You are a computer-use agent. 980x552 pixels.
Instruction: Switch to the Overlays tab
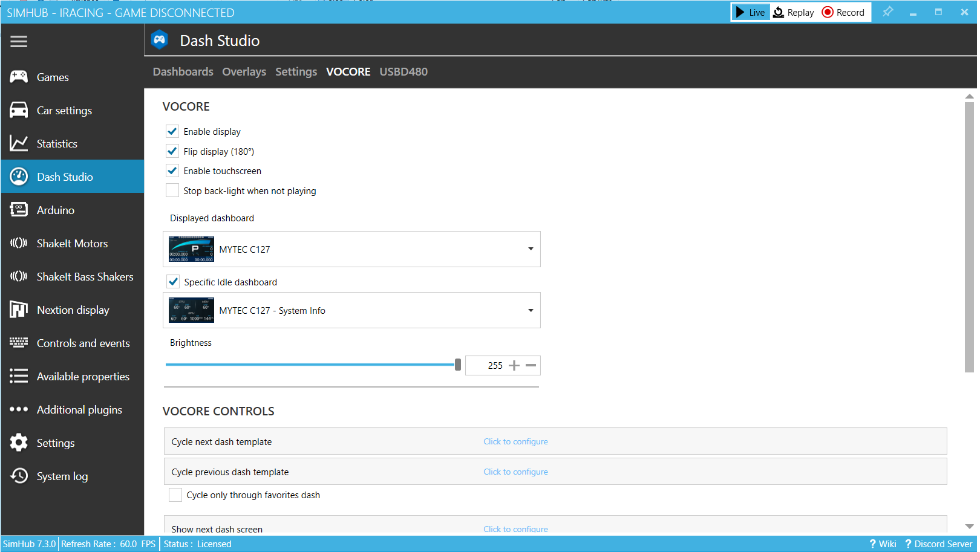(x=244, y=71)
